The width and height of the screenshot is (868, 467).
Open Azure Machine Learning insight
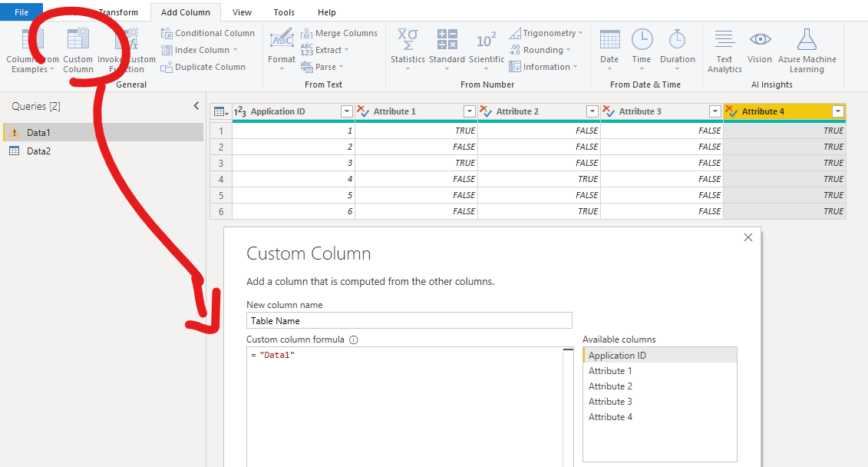(807, 51)
